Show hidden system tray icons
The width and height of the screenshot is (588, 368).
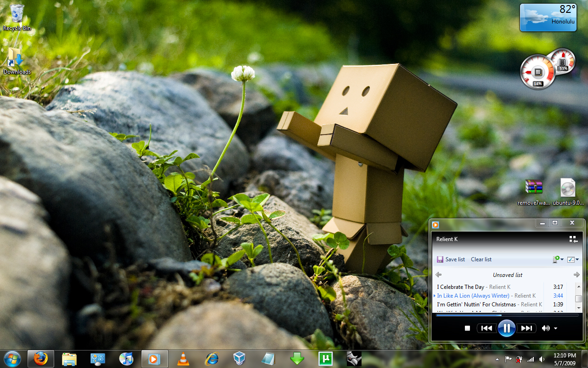click(497, 359)
